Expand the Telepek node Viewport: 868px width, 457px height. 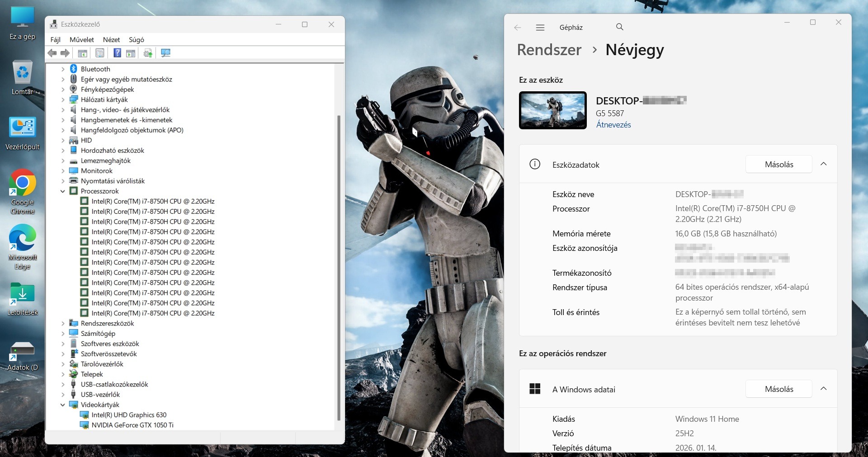[x=63, y=374]
